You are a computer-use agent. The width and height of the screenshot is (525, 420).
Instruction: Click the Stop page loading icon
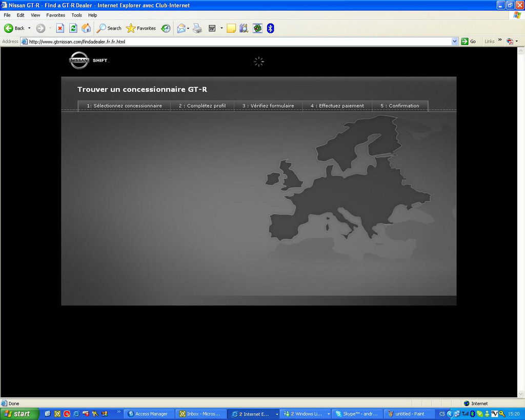[x=60, y=28]
